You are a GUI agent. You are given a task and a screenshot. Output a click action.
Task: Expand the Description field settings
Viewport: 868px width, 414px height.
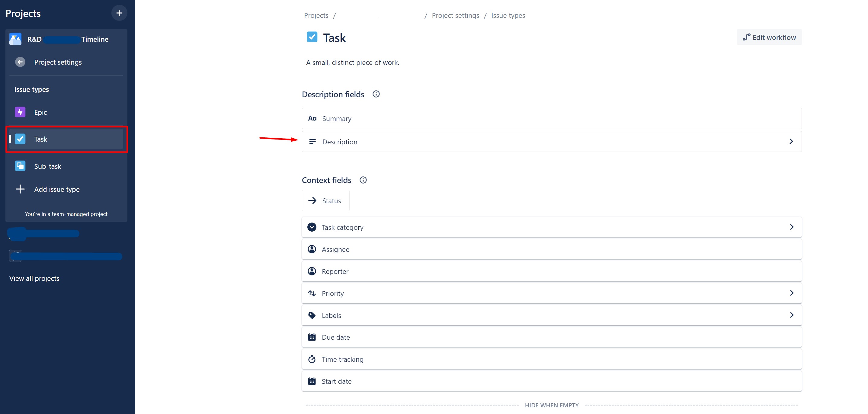[791, 141]
